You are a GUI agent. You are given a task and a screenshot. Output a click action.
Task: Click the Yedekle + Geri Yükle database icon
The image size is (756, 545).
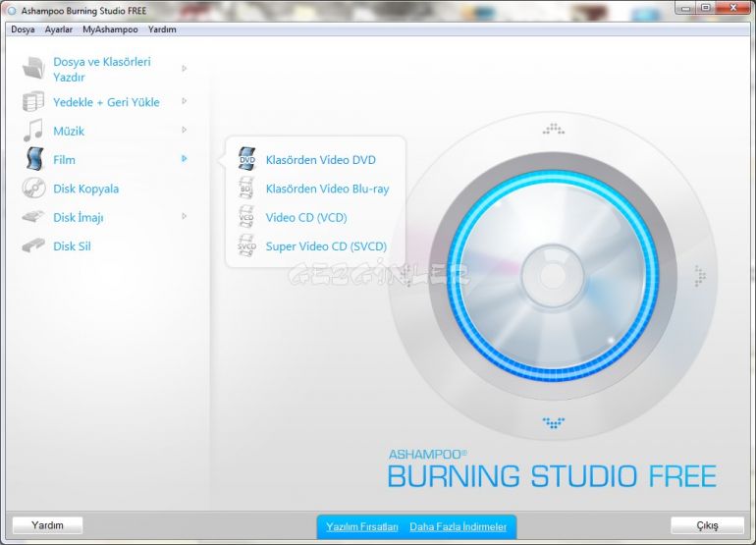click(x=33, y=102)
